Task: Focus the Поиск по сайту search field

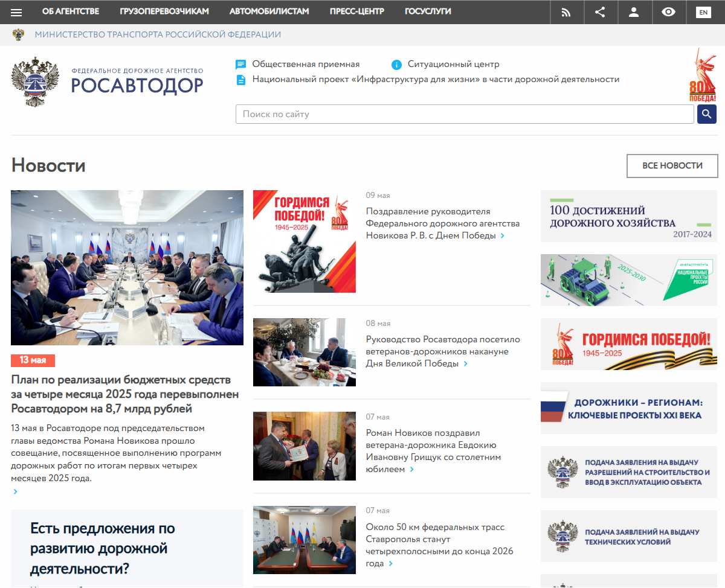Action: 465,114
